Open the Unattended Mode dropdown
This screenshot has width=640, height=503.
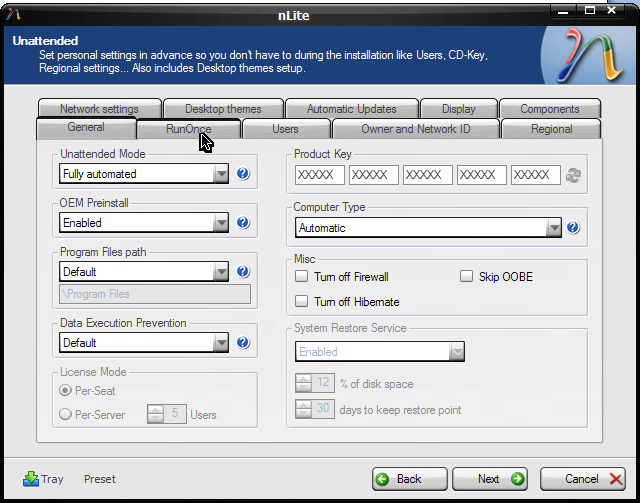tap(144, 174)
